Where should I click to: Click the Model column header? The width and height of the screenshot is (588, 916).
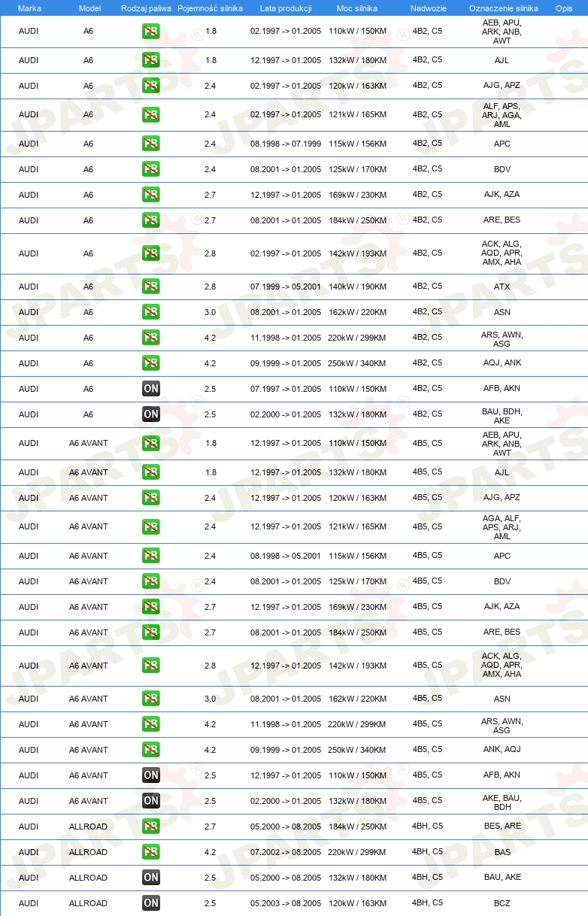[x=89, y=8]
